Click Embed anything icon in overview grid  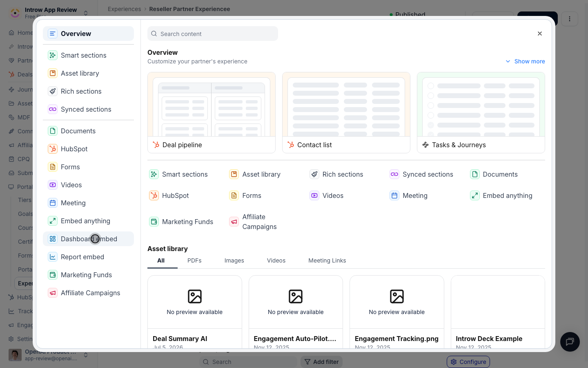coord(475,195)
